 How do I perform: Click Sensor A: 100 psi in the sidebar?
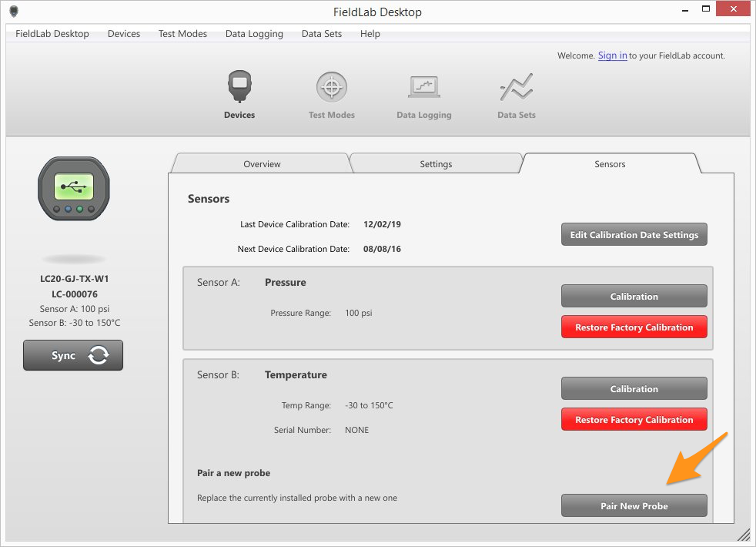(74, 309)
